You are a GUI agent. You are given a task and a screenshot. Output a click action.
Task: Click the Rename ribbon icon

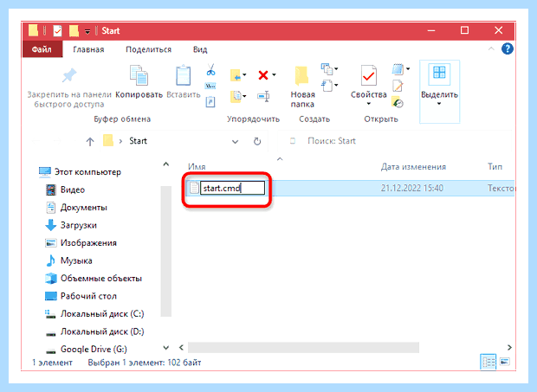pyautogui.click(x=263, y=96)
